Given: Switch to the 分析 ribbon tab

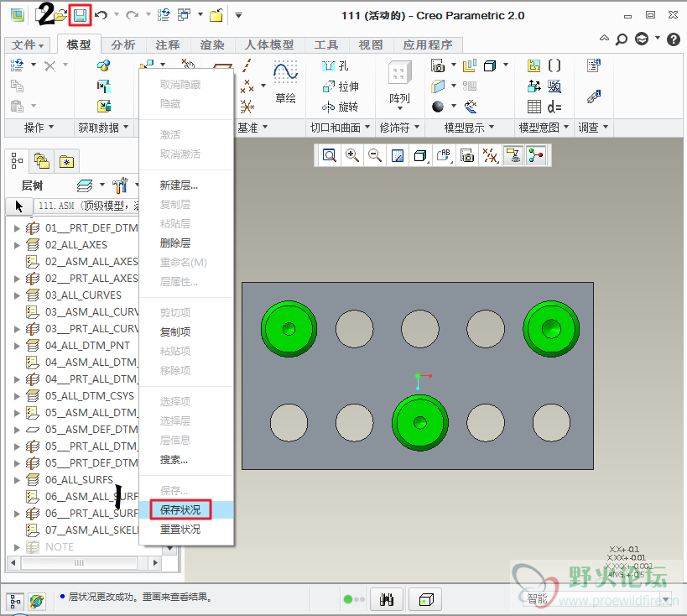Looking at the screenshot, I should [x=123, y=44].
